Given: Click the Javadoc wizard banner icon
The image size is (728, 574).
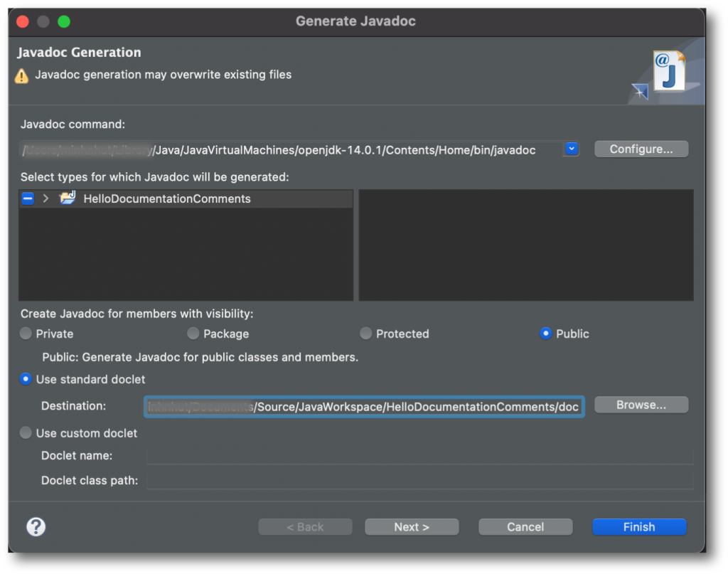Looking at the screenshot, I should pos(668,70).
